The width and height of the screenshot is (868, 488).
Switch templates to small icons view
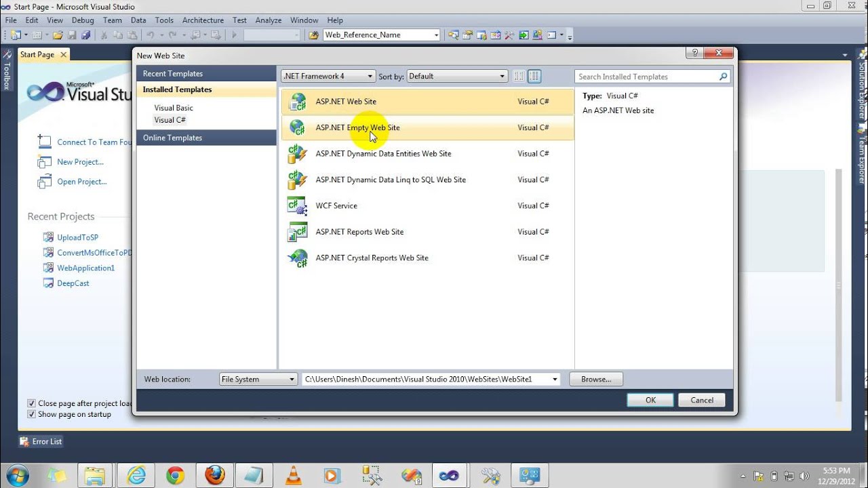519,77
